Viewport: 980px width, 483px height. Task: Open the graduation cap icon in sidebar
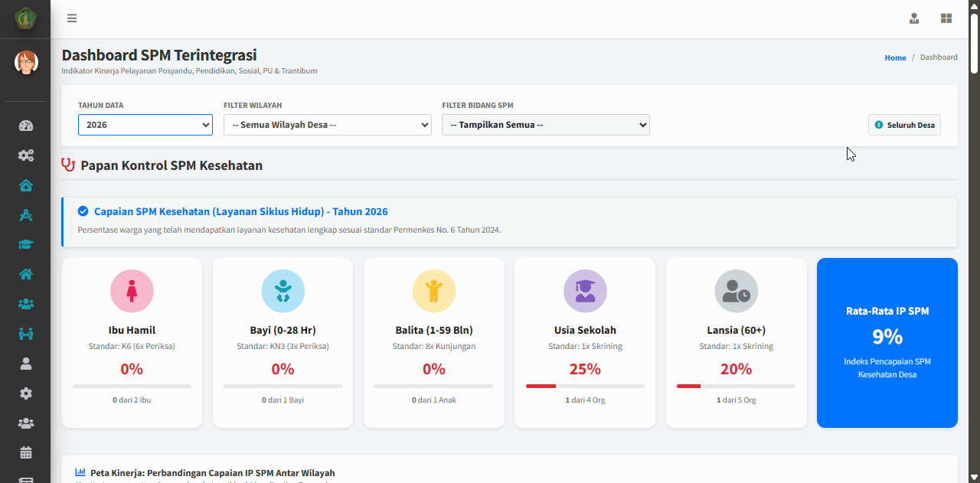[26, 245]
